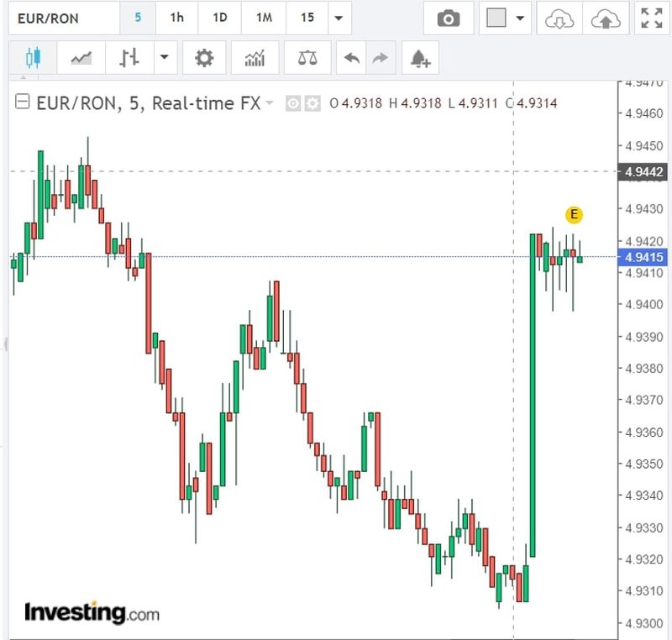672x640 pixels.
Task: Open the indicators menu icon
Action: [255, 58]
